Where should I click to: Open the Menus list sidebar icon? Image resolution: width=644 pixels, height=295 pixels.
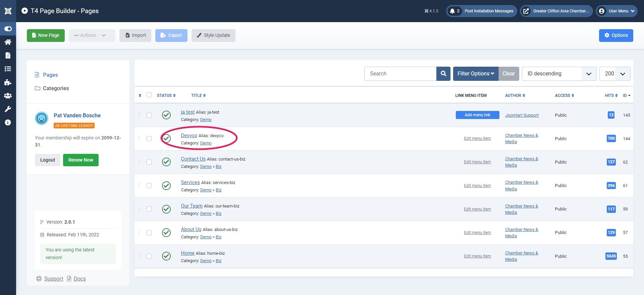[8, 69]
